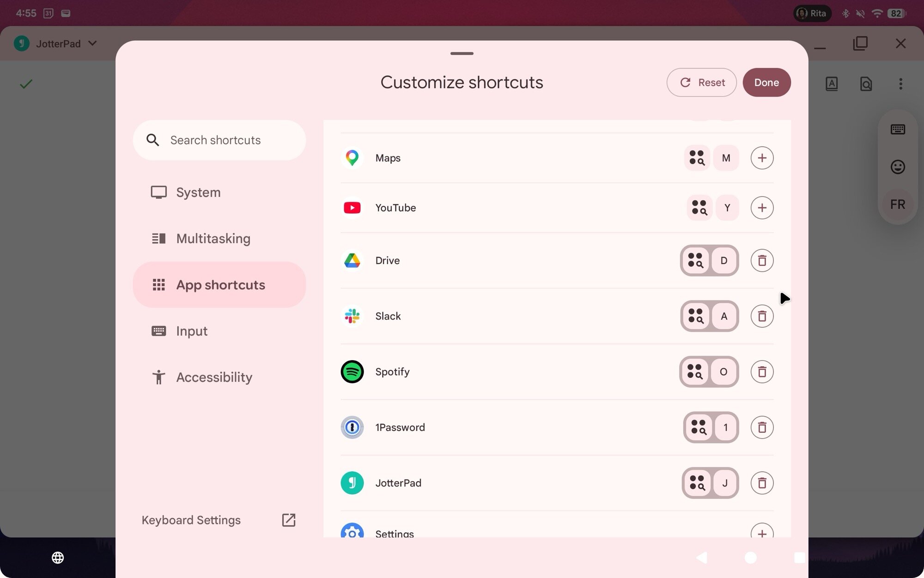Open the emoji picker icon
Viewport: 924px width, 578px height.
click(x=898, y=167)
